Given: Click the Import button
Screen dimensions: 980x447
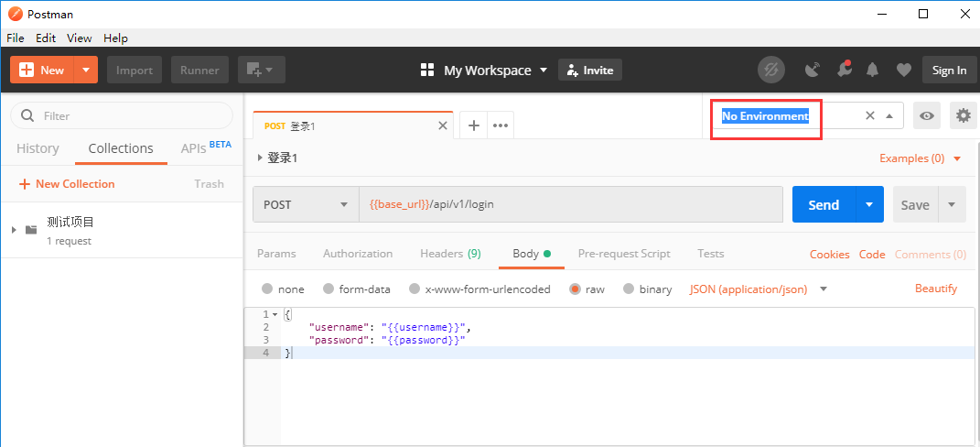Looking at the screenshot, I should pos(135,71).
